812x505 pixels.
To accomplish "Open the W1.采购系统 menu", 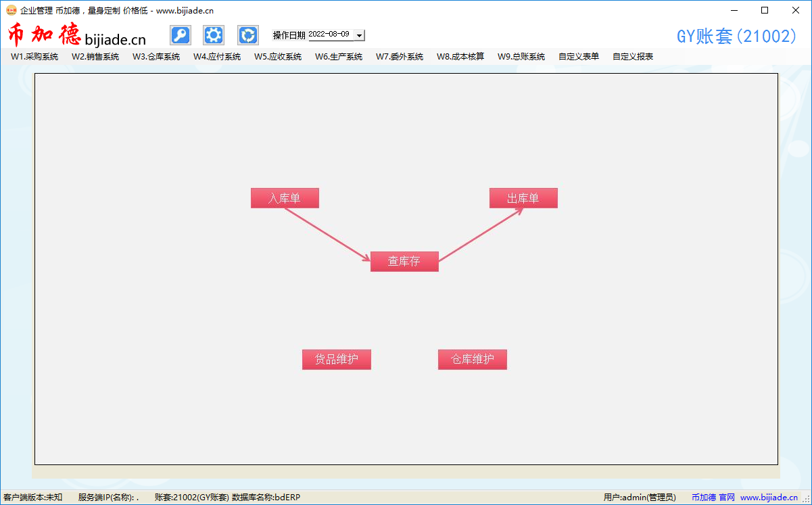I will (33, 57).
